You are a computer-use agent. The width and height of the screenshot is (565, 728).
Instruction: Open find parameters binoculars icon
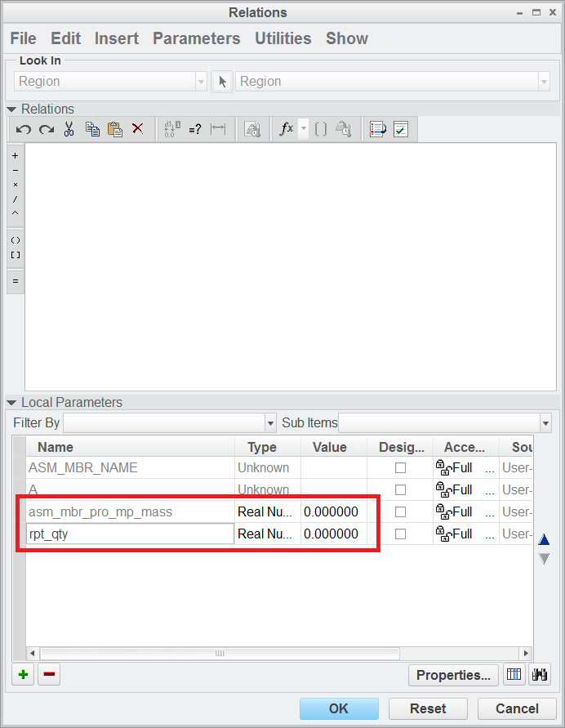540,674
